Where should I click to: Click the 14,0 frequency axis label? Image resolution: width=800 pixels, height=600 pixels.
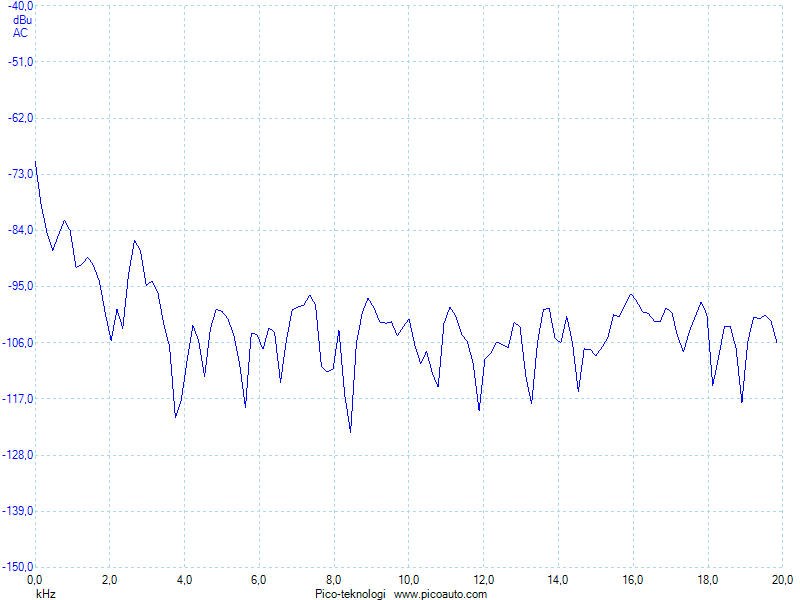[x=558, y=580]
